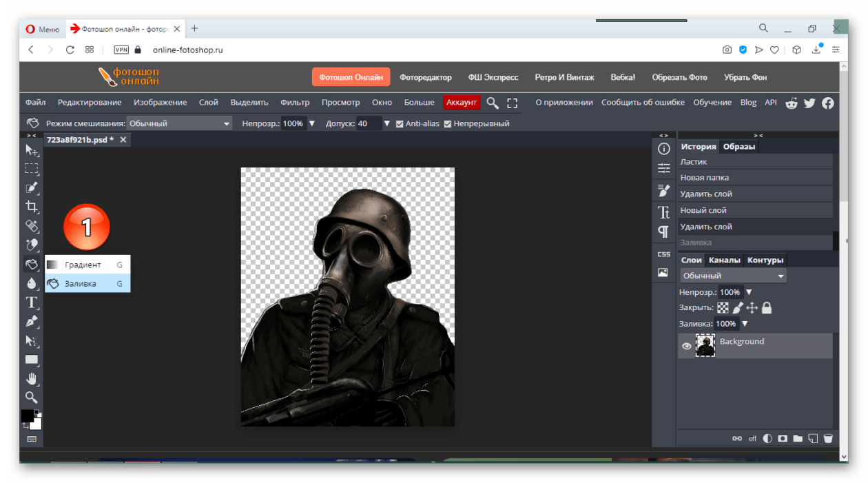Pick the Crop tool
868x483 pixels.
(x=32, y=207)
